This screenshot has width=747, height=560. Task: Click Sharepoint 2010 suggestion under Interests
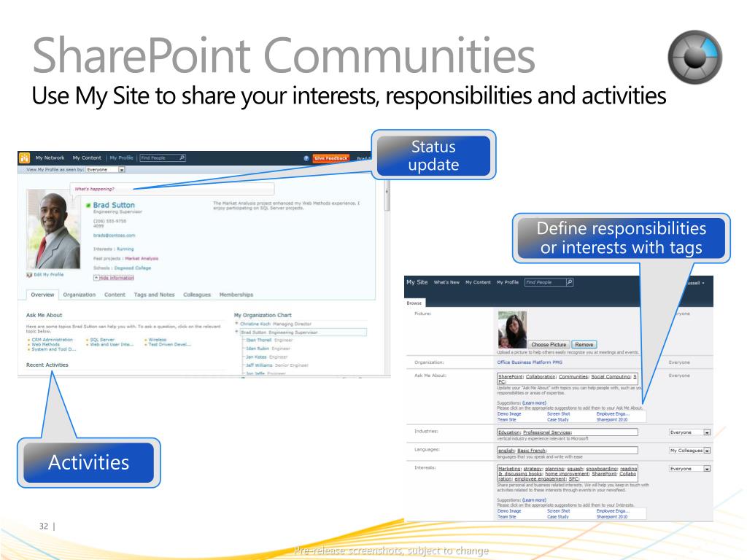[x=612, y=517]
